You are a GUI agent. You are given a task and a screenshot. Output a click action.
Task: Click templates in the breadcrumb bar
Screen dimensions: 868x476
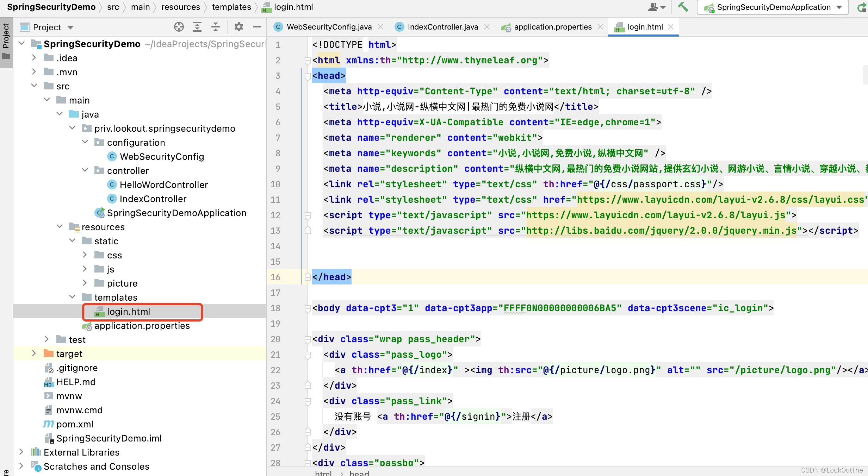[231, 7]
